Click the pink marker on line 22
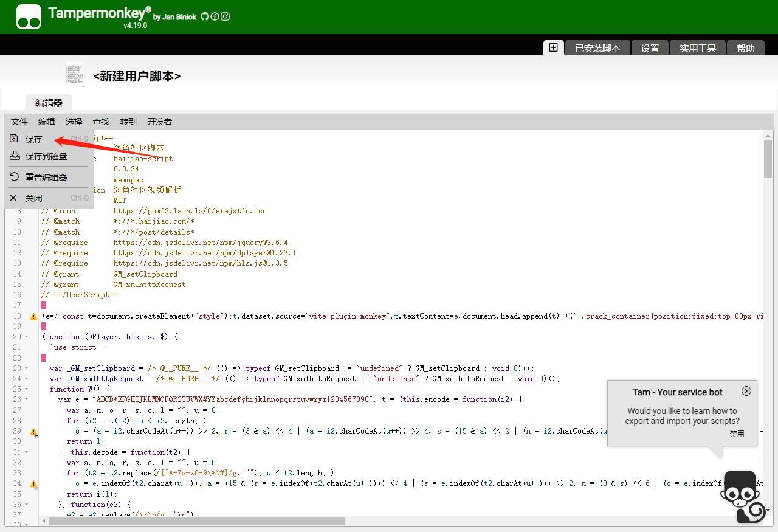The height and width of the screenshot is (532, 778). 44,358
